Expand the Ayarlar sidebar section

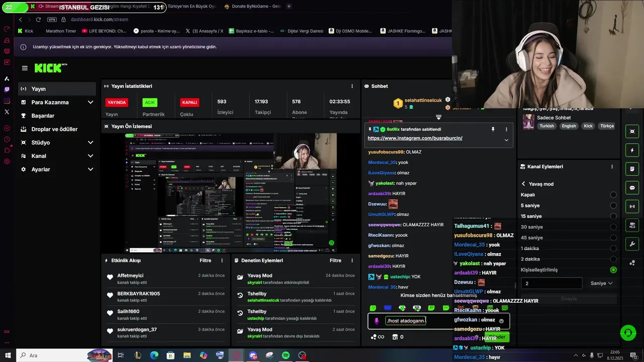(91, 169)
